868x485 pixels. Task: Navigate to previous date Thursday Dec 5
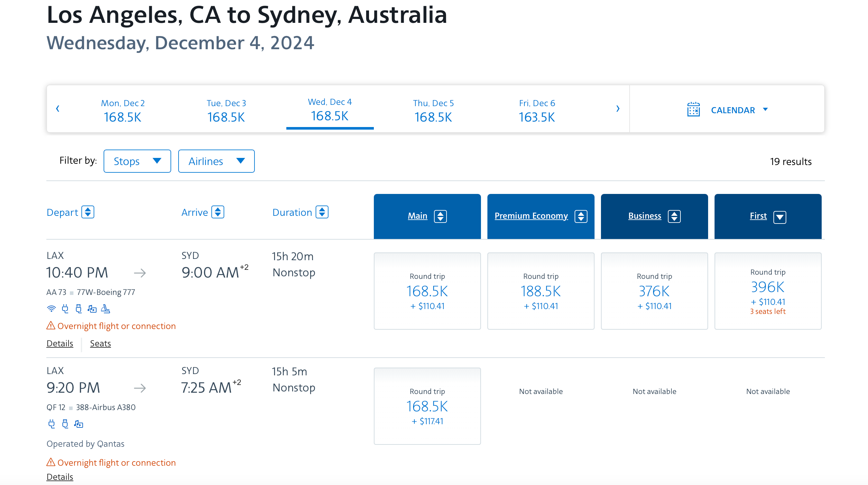coord(434,109)
